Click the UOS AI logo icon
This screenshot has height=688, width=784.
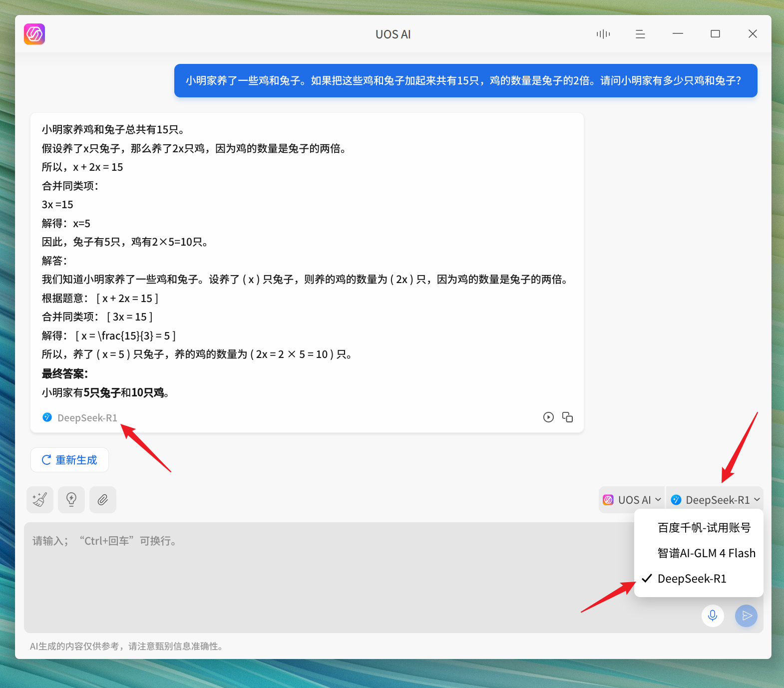pos(34,34)
